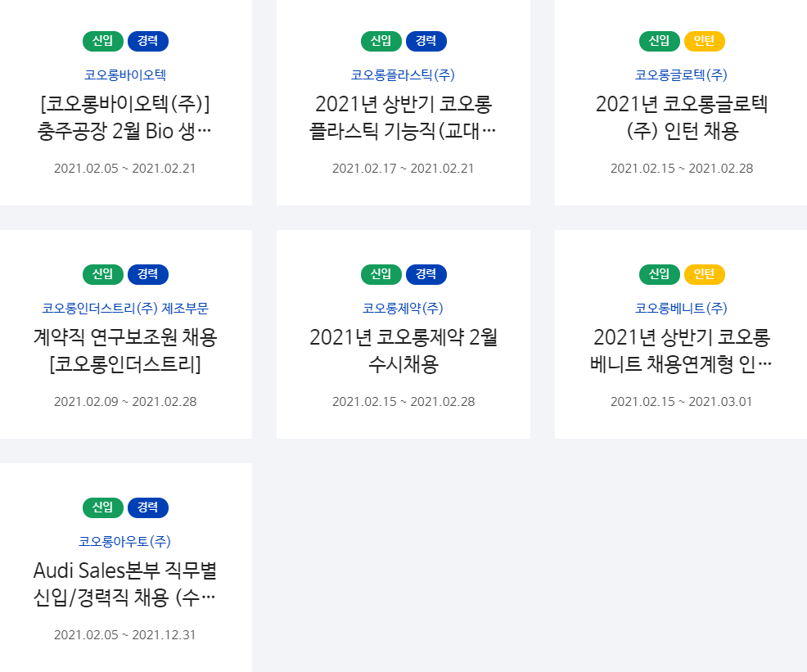
Task: Select the 신입 badge on 코오롱바이오텍 card
Action: 101,41
